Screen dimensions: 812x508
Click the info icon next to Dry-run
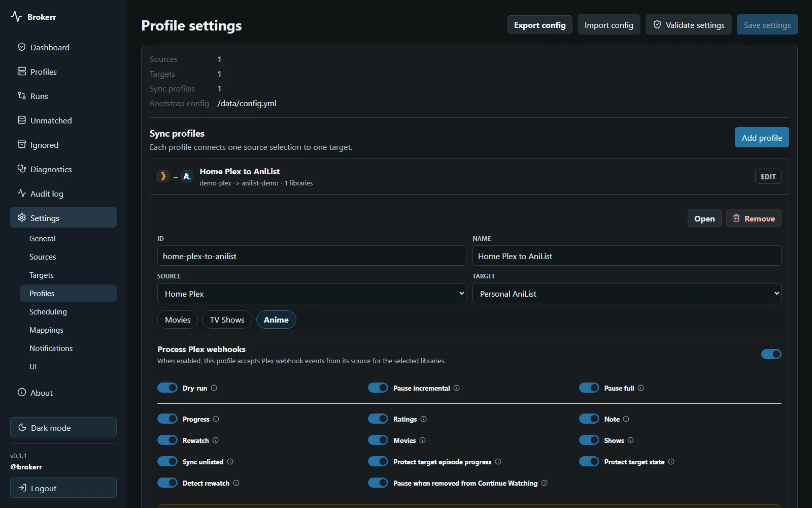tap(214, 388)
